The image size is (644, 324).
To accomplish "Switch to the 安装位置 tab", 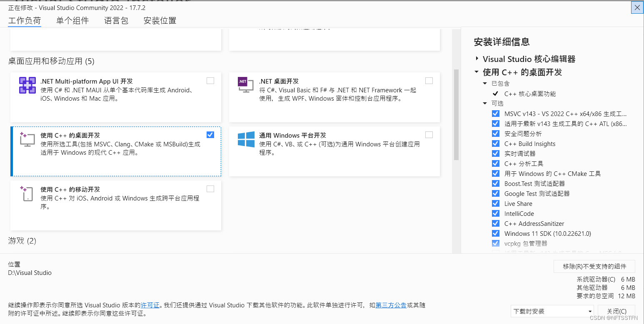I will coord(160,20).
